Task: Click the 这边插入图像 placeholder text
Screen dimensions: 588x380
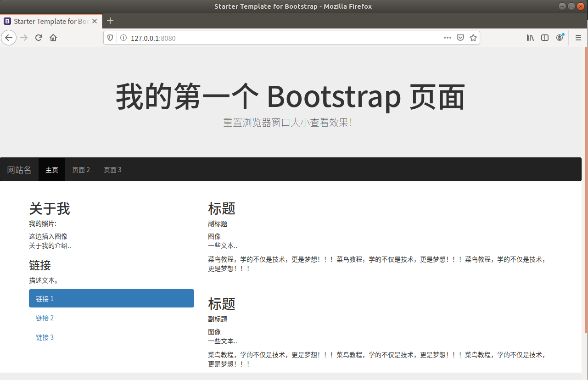Action: click(48, 236)
